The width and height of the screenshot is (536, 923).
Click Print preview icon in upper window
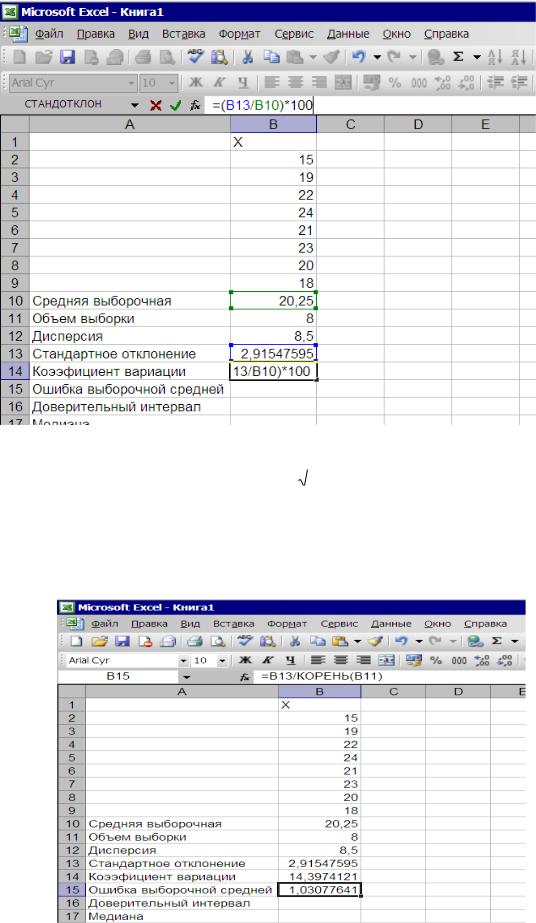(168, 57)
